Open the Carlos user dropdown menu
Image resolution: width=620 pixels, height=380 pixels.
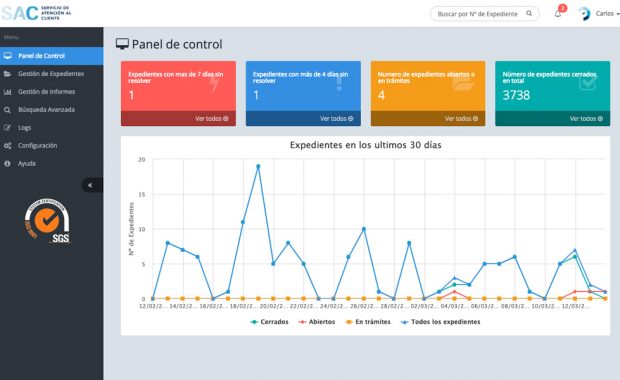point(607,14)
